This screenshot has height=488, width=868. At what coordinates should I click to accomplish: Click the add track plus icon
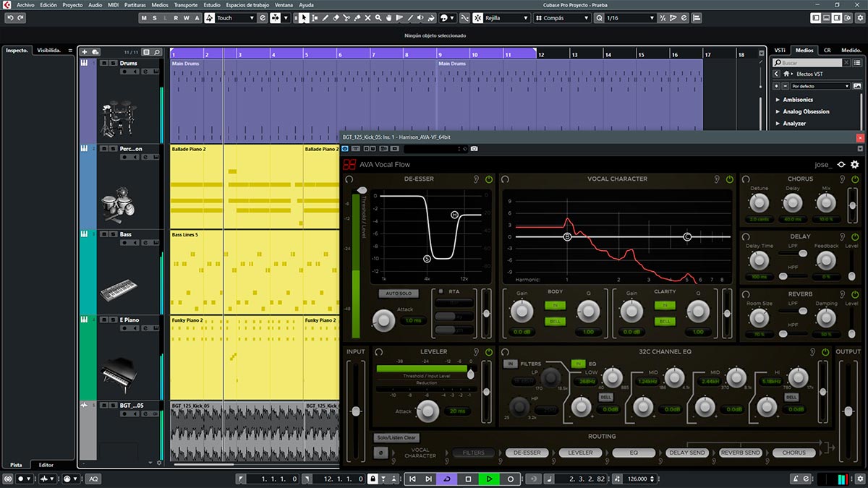(x=85, y=52)
